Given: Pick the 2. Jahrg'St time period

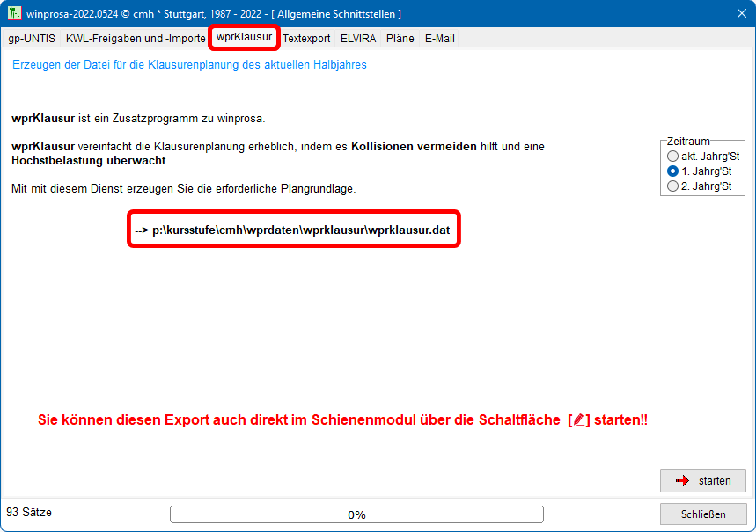Looking at the screenshot, I should (673, 186).
